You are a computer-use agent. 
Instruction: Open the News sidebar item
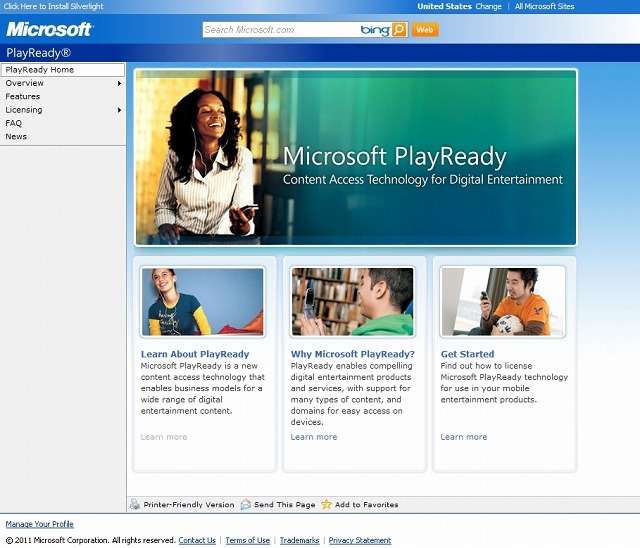pos(16,137)
